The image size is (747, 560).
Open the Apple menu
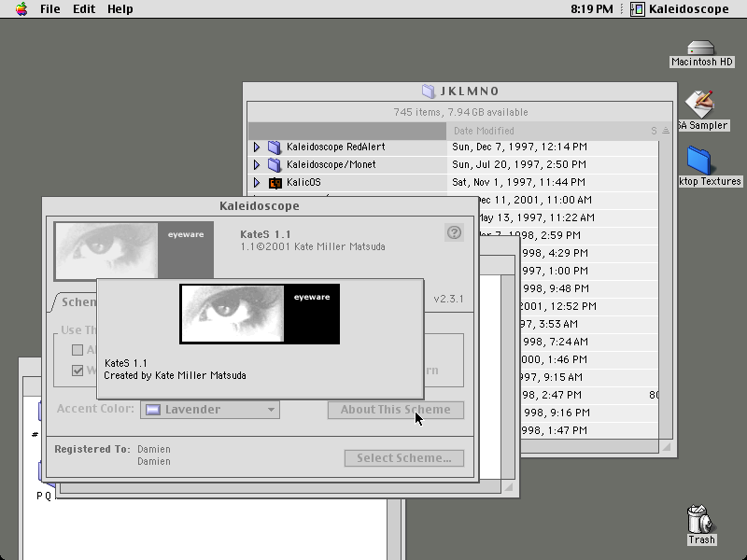click(x=21, y=8)
